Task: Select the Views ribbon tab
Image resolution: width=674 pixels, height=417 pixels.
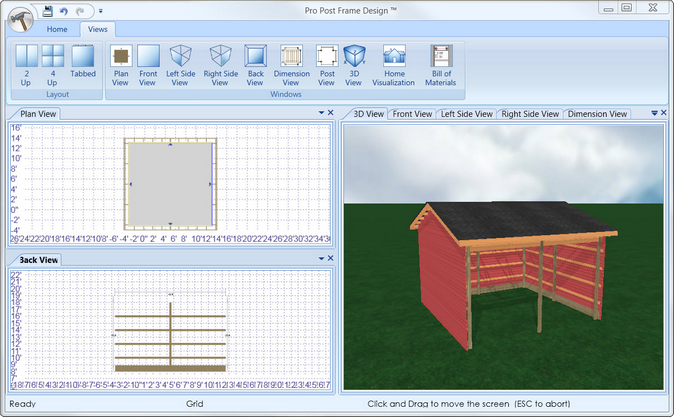Action: (x=98, y=29)
